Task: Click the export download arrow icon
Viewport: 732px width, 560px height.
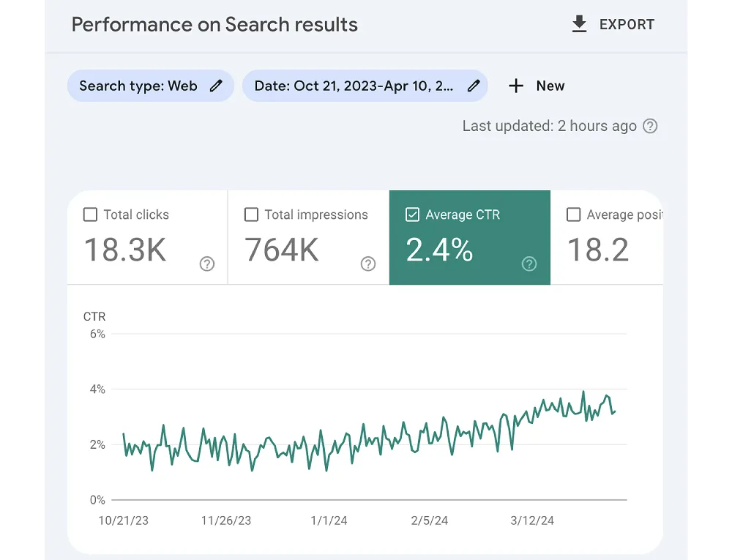Action: pos(579,25)
